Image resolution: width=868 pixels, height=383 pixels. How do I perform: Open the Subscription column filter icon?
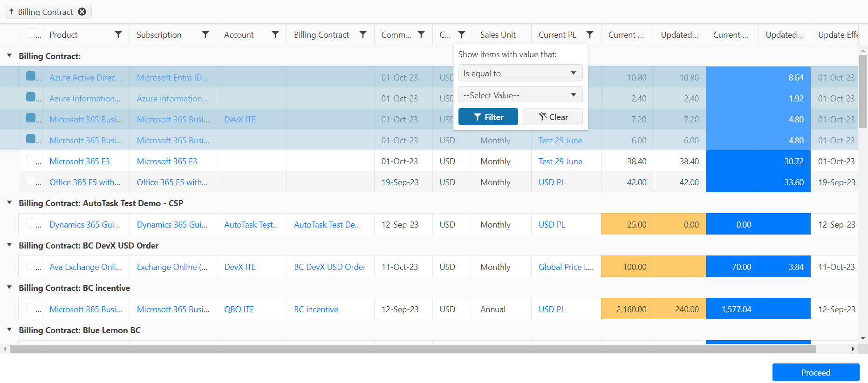coord(205,34)
